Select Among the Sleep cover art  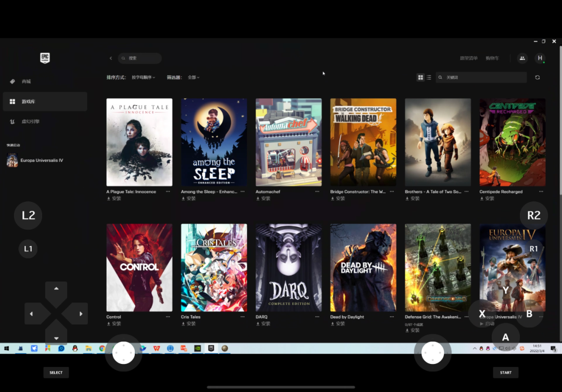214,142
